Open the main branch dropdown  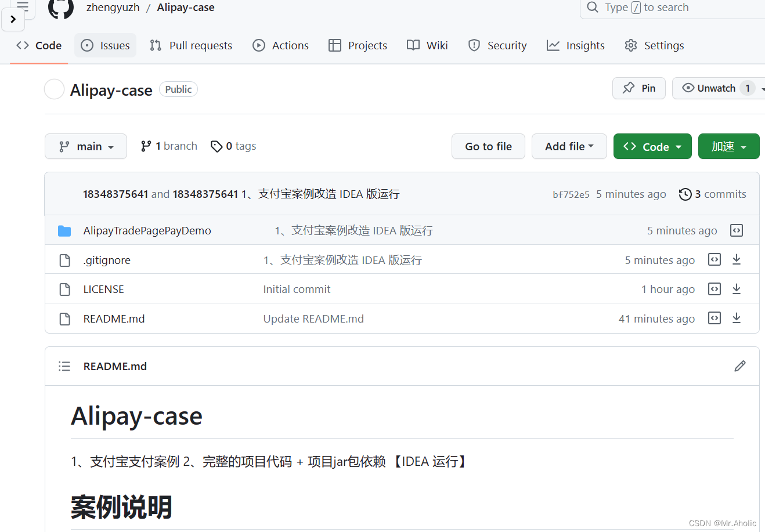(86, 146)
